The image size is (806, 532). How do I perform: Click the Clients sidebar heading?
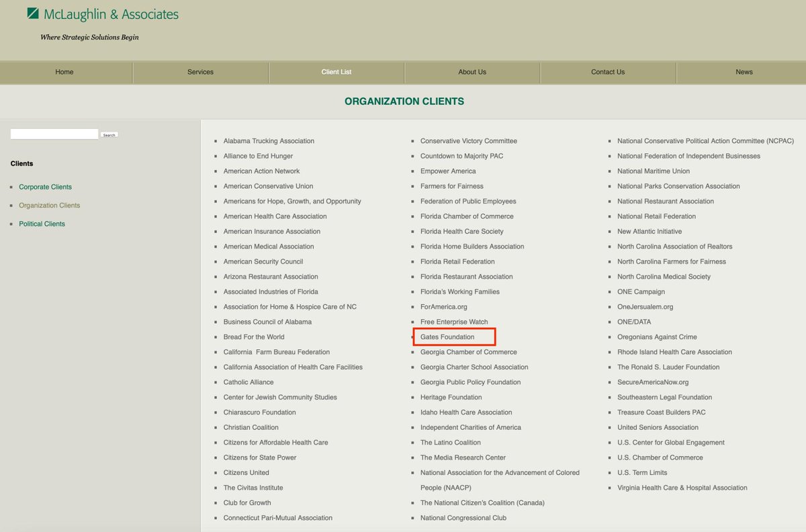click(x=21, y=163)
